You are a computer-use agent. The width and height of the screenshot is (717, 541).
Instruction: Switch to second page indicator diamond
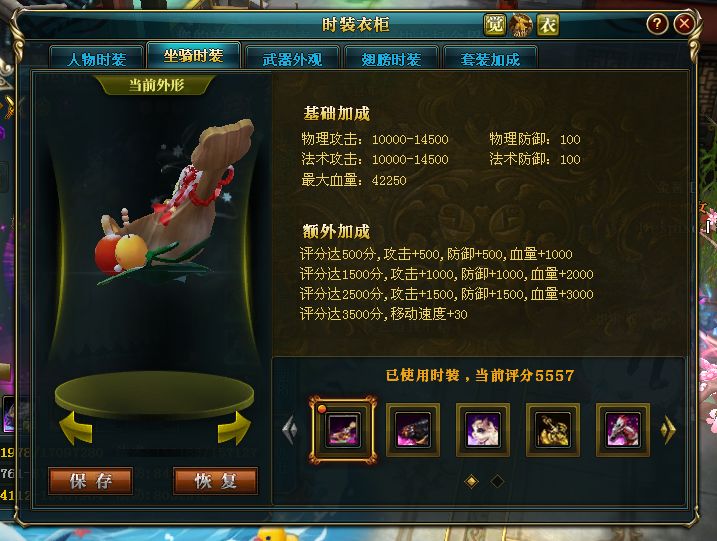coord(497,481)
